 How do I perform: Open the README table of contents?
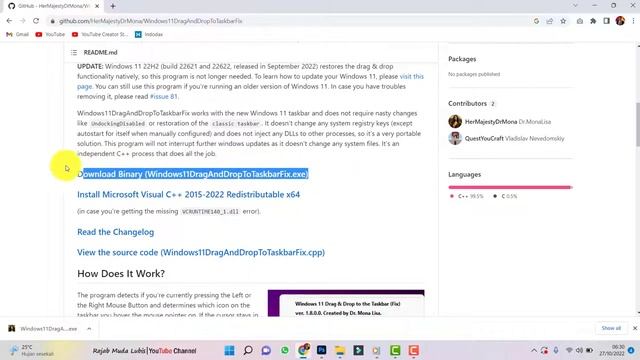[74, 52]
